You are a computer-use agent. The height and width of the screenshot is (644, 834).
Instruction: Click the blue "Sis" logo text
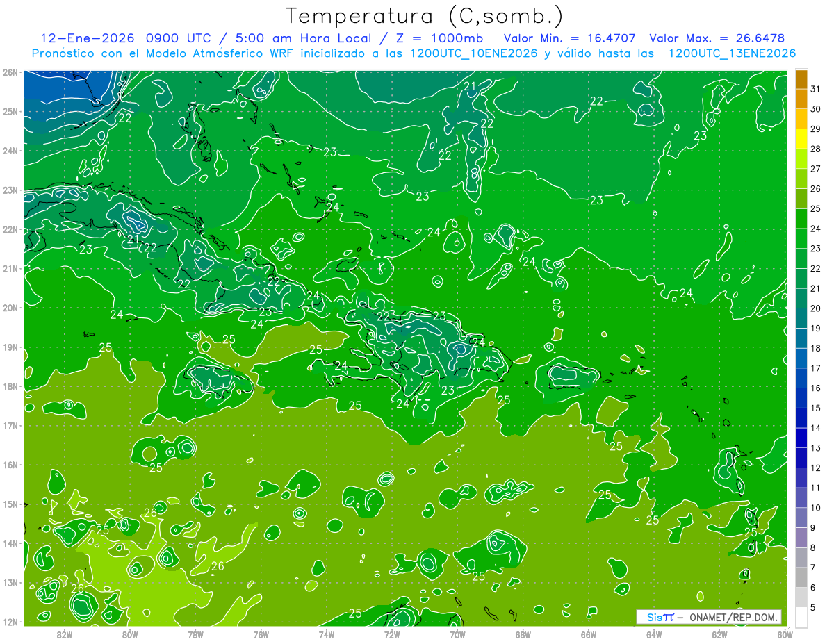(655, 617)
